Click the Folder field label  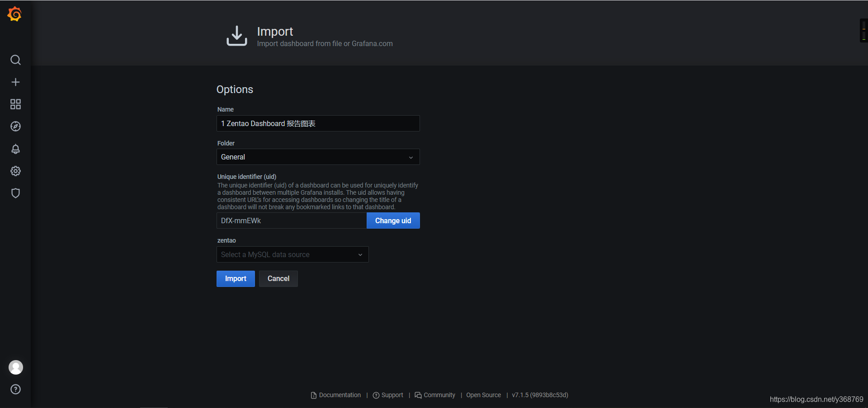pyautogui.click(x=226, y=143)
